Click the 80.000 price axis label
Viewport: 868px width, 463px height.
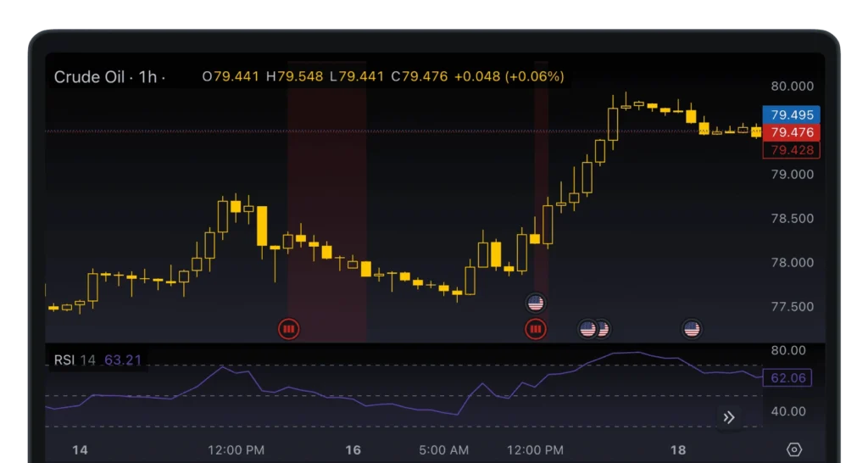click(793, 86)
